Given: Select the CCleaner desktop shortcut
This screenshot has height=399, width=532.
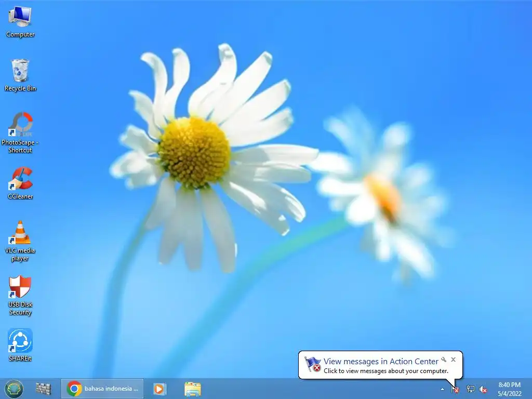Looking at the screenshot, I should tap(20, 183).
